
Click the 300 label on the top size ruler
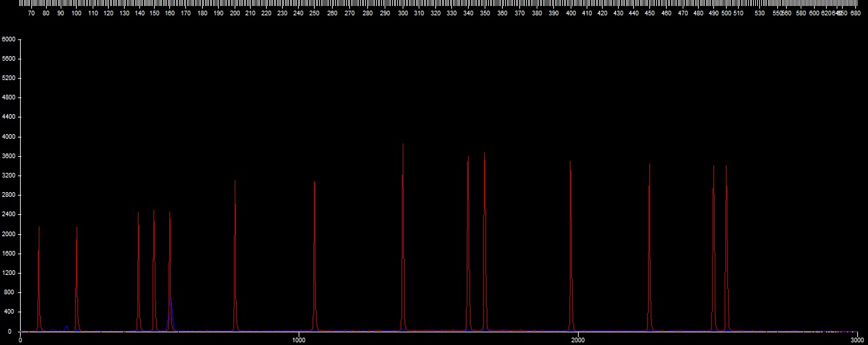(403, 13)
